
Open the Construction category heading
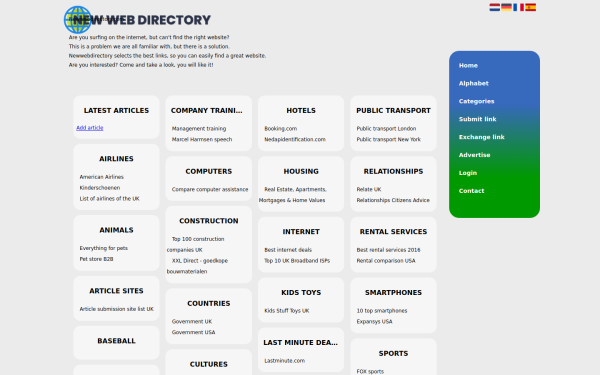tap(209, 221)
